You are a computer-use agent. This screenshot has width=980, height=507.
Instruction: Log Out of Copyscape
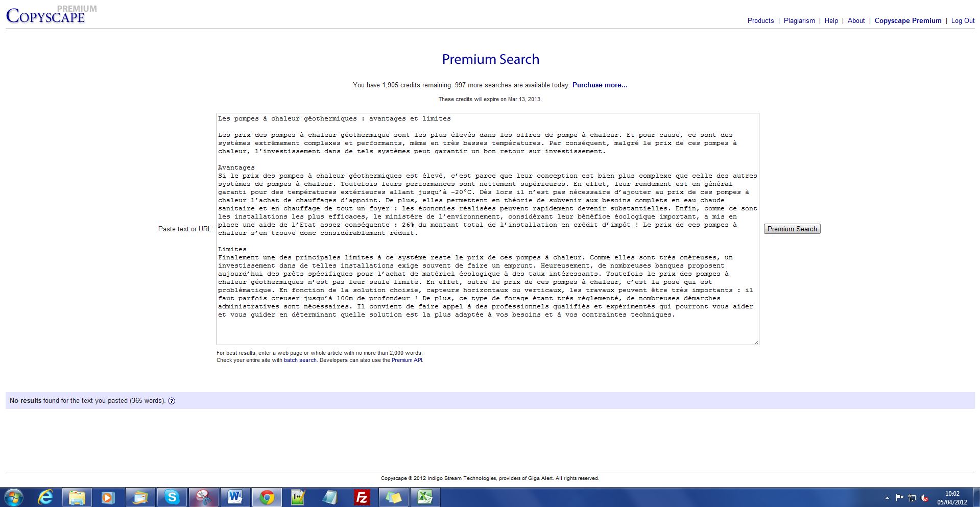tap(963, 21)
